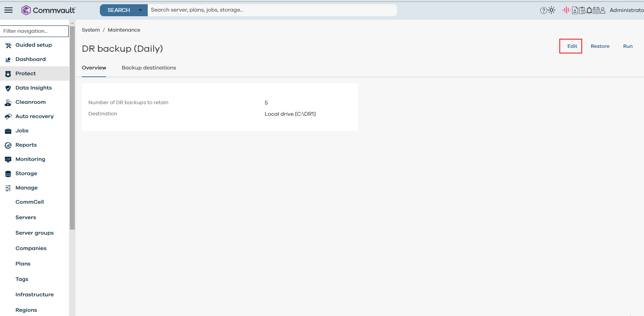The width and height of the screenshot is (644, 316).
Task: Open the calendar icon in header
Action: pos(596,10)
